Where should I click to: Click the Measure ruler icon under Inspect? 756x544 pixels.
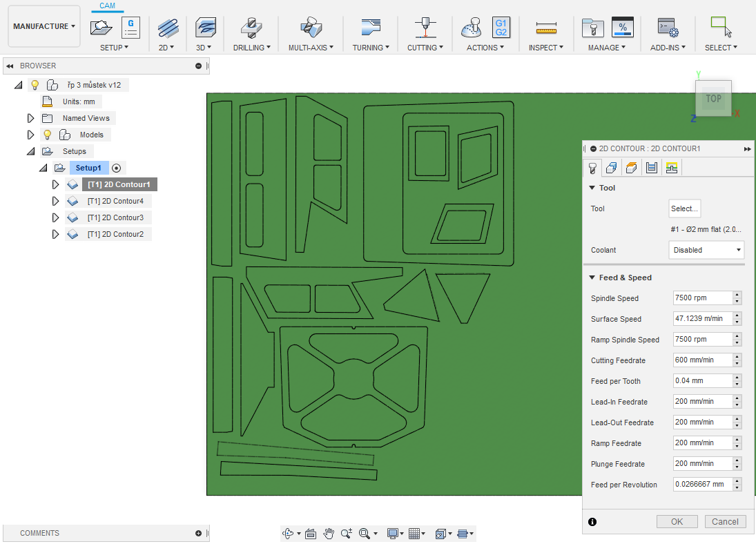point(546,28)
